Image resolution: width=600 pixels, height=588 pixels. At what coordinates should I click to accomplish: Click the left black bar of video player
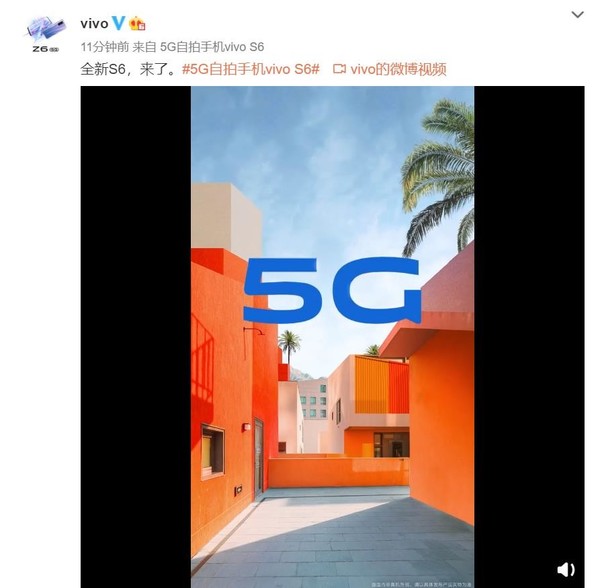pos(136,337)
